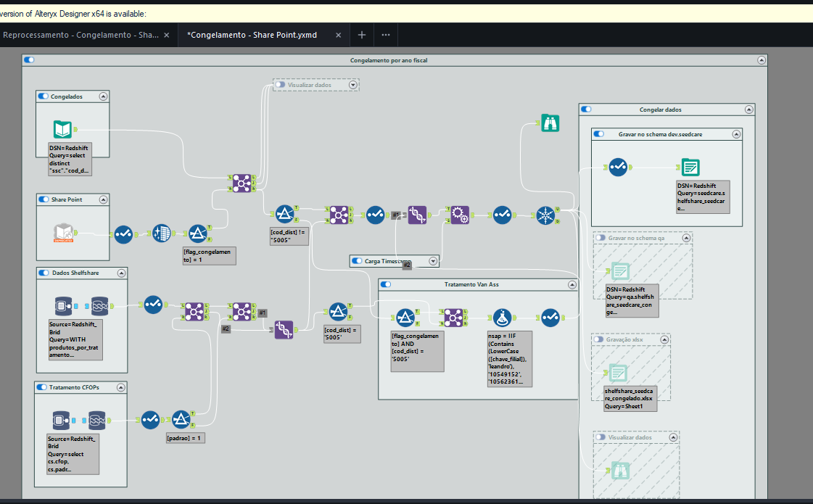Enable the Gravar no schema qa container
The width and height of the screenshot is (813, 504).
(601, 238)
